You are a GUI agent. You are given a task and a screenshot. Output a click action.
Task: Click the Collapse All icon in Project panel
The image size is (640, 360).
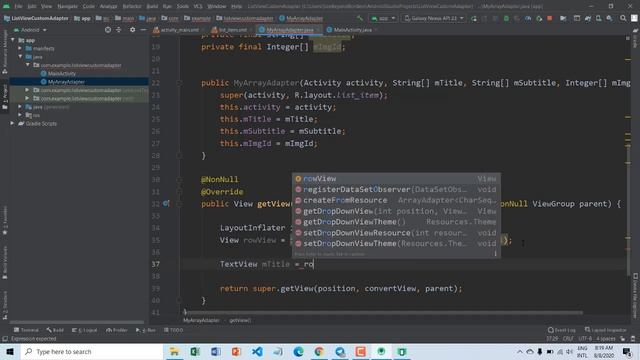coord(118,30)
